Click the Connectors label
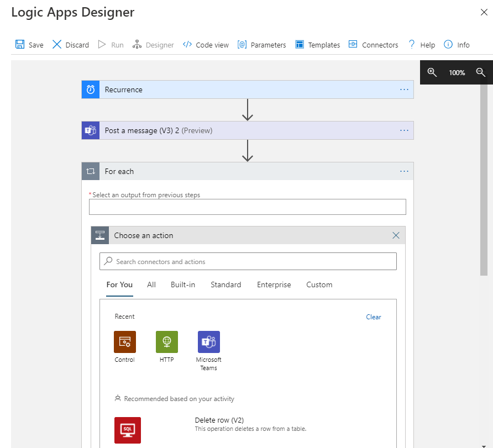Image resolution: width=493 pixels, height=448 pixels. [x=380, y=45]
